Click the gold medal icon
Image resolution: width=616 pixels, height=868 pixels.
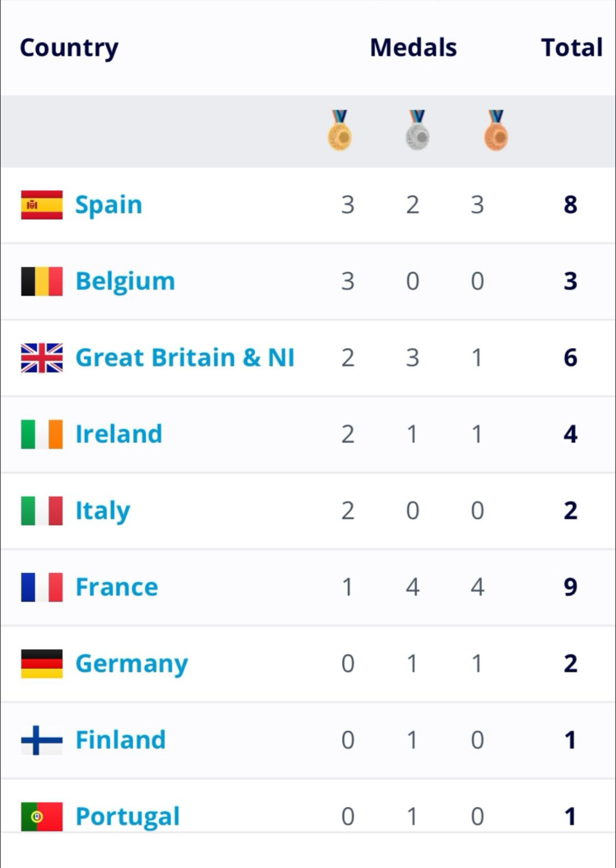pos(340,131)
